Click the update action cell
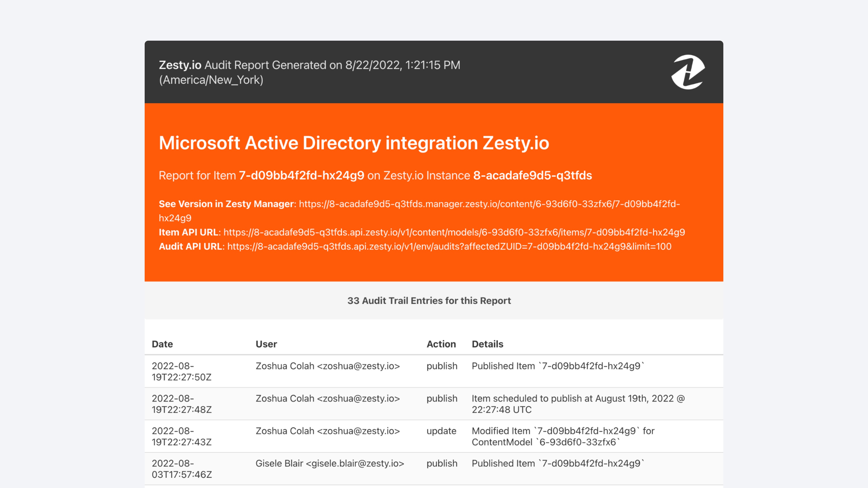The width and height of the screenshot is (868, 488). click(x=441, y=431)
